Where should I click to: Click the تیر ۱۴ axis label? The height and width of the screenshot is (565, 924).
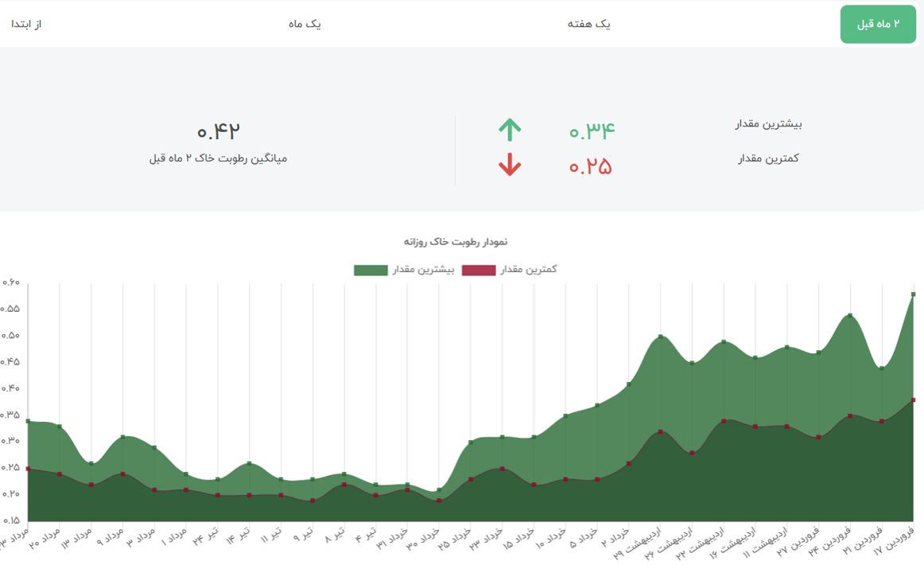pyautogui.click(x=238, y=535)
